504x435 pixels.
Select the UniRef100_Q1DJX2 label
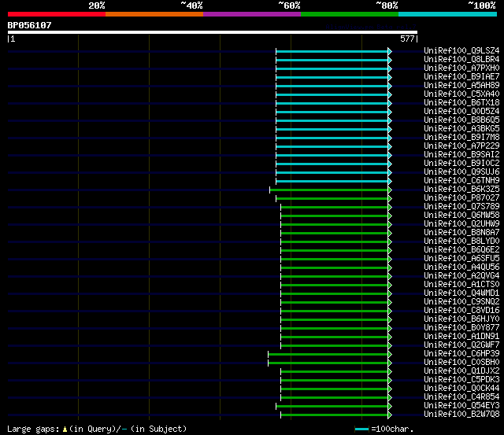click(x=461, y=371)
